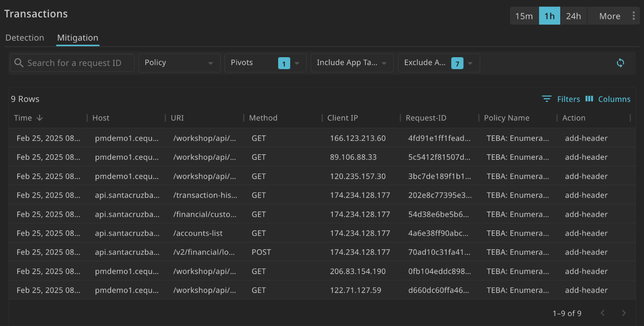The image size is (644, 326).
Task: Go to the previous page arrow
Action: (x=603, y=313)
